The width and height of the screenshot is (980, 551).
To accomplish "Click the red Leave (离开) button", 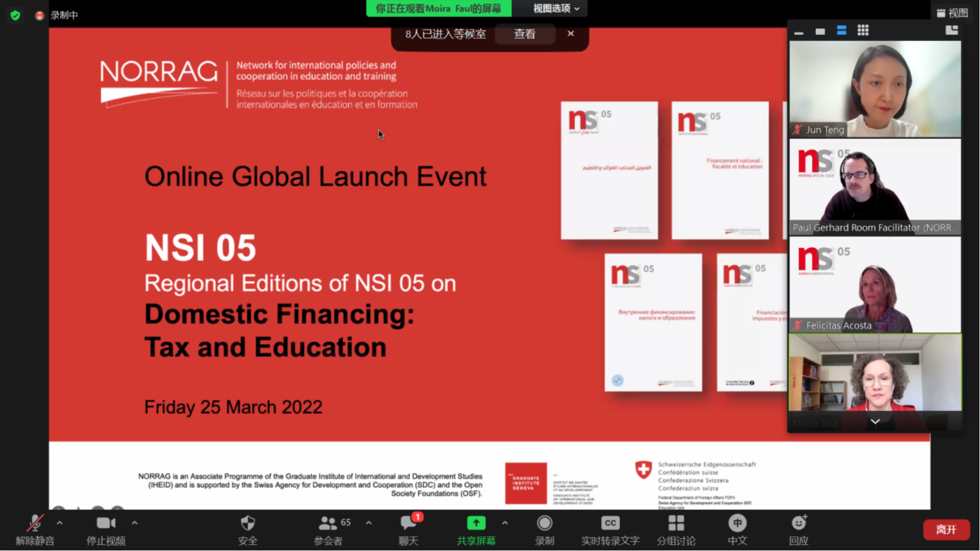I will tap(946, 530).
